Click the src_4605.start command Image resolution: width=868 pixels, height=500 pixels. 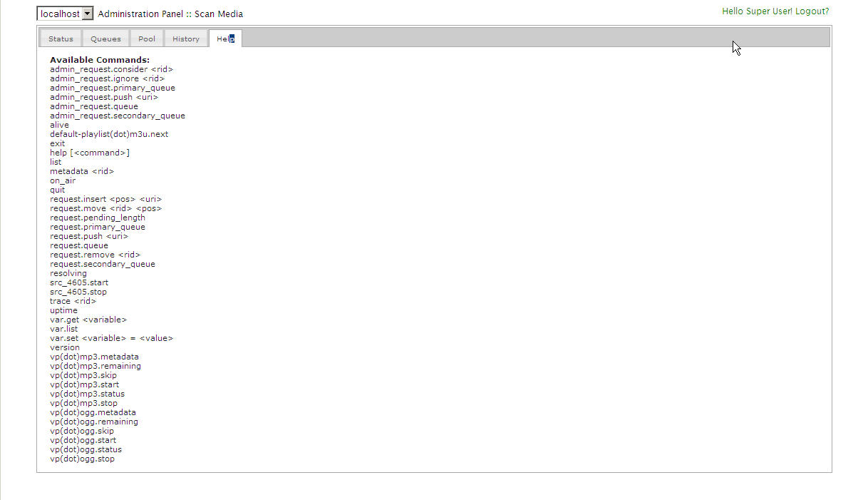pos(79,282)
